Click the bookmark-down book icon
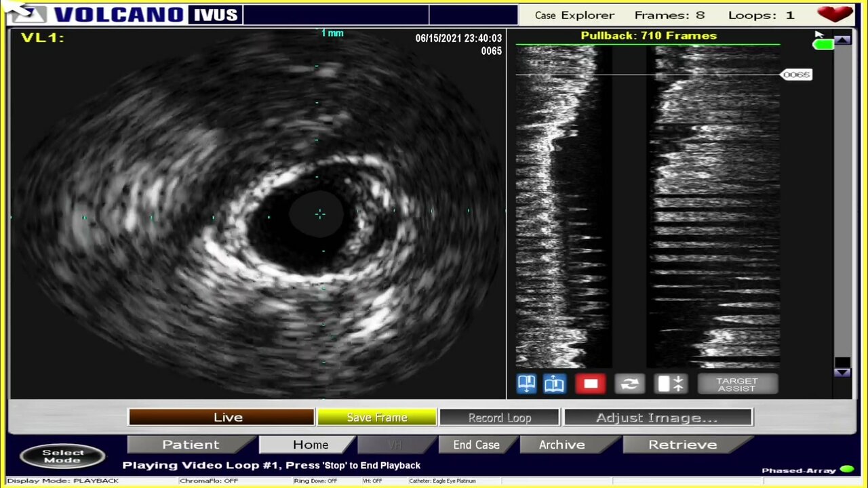 tap(526, 384)
